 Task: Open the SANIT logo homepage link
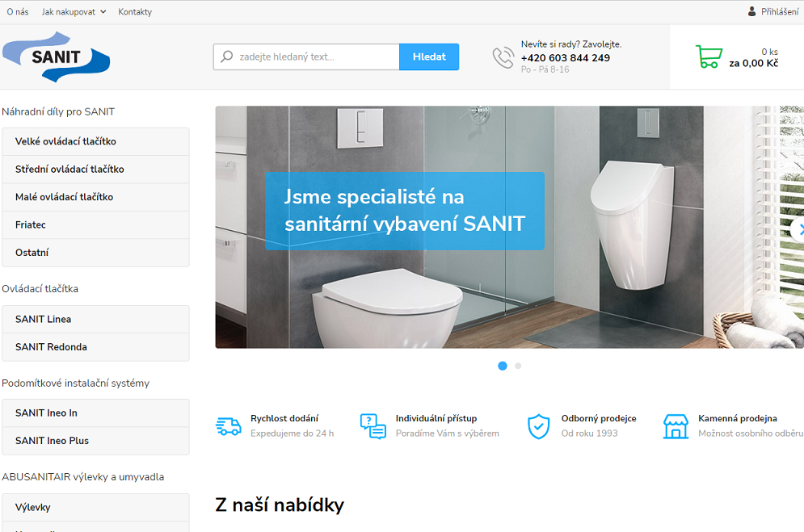(x=57, y=57)
